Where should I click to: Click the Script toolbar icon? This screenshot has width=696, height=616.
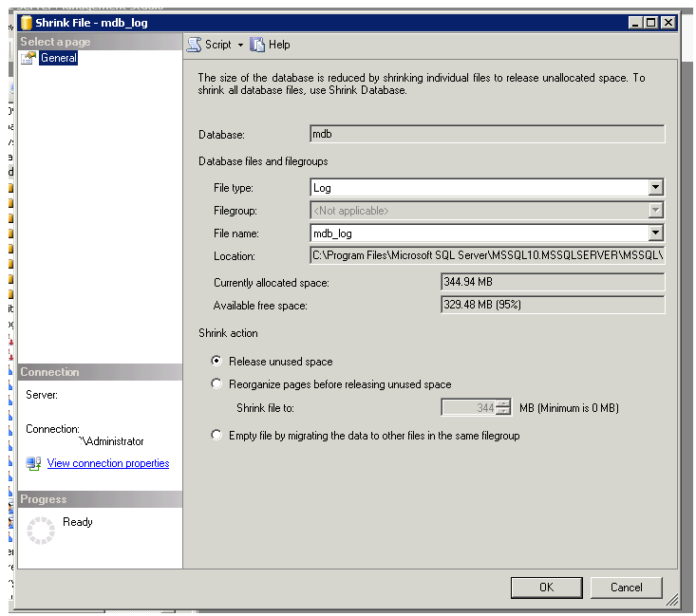click(x=195, y=45)
